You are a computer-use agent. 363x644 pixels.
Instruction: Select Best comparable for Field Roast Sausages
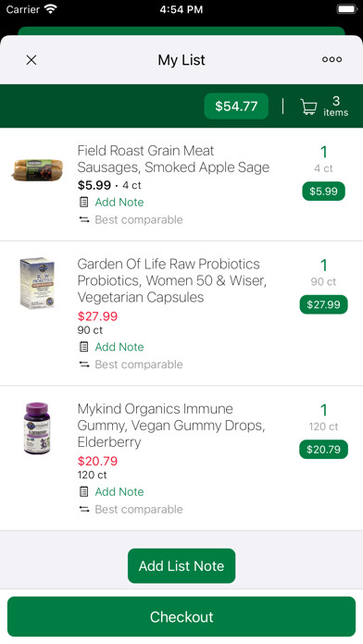point(139,219)
